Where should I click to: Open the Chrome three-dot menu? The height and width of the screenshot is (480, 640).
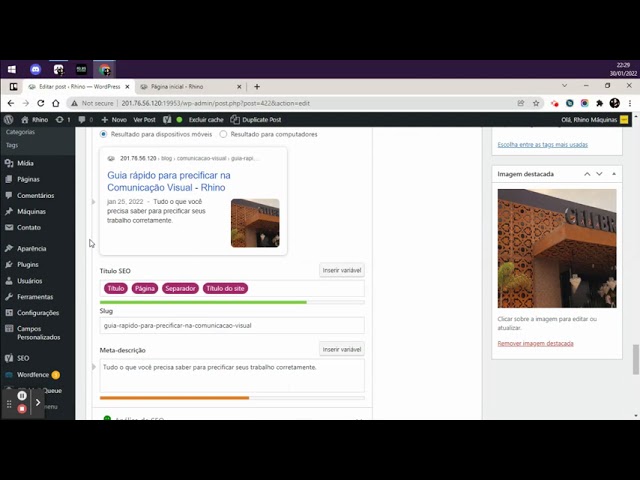(630, 103)
